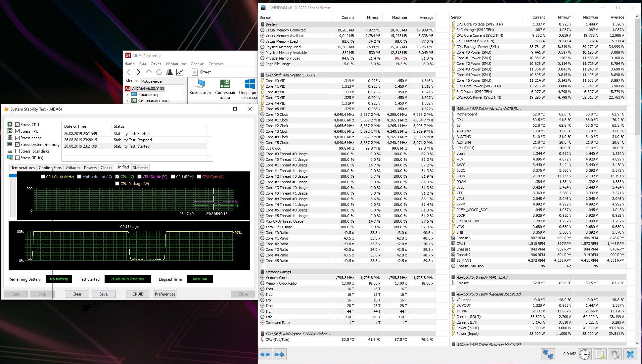Viewport: 642px width, 364px height.
Task: Click the AIDA64 refresh toolbar icon
Action: [x=159, y=72]
